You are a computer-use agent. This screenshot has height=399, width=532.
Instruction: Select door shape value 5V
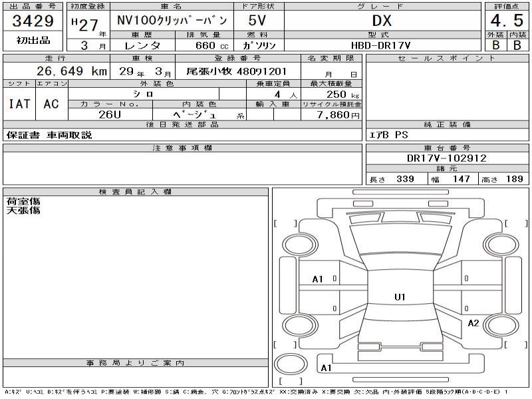click(257, 21)
